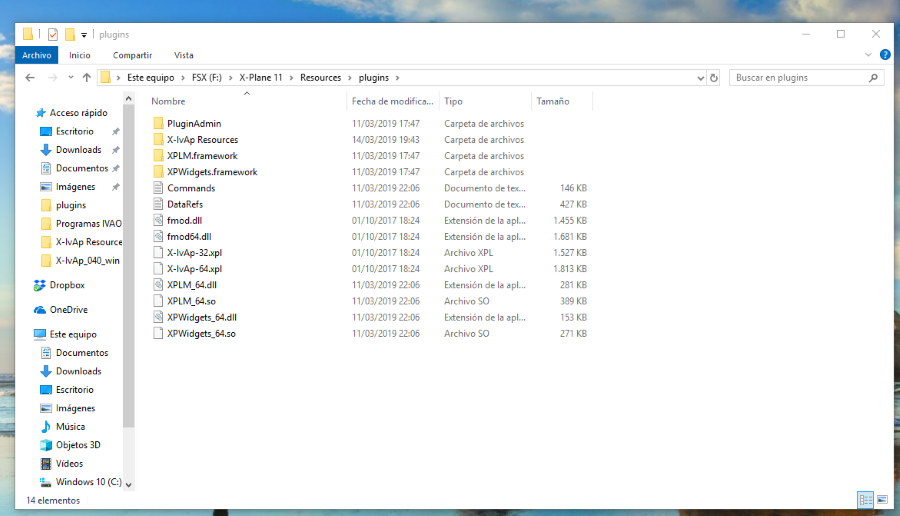
Task: Open the Inicio ribbon tab
Action: click(x=80, y=55)
